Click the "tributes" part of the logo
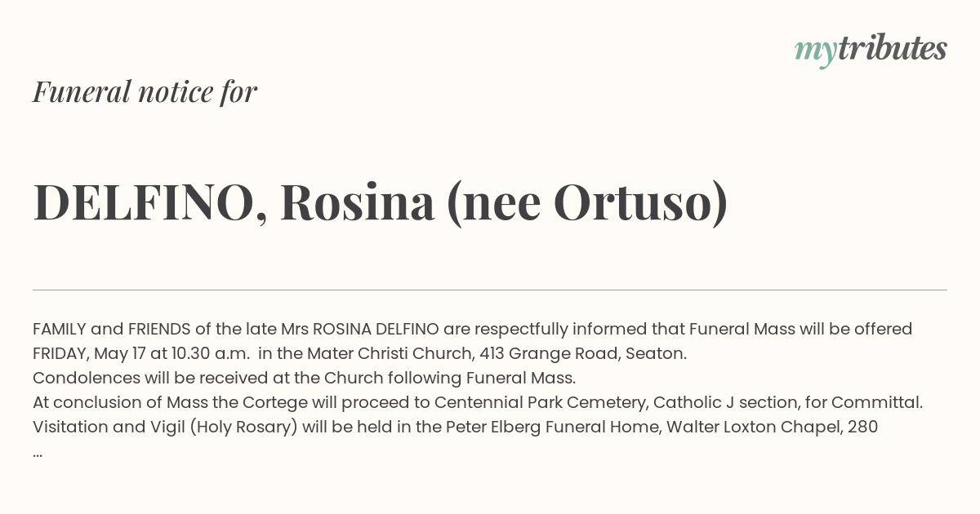This screenshot has width=980, height=514. (x=892, y=48)
